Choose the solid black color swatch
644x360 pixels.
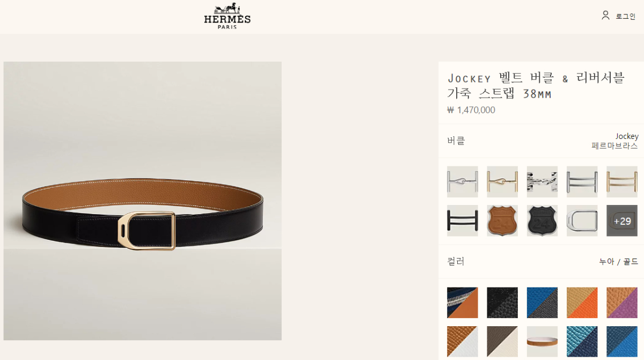[x=502, y=303]
